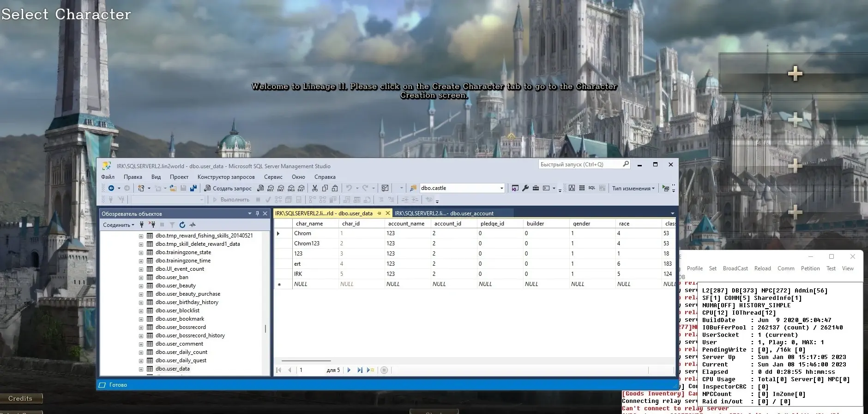This screenshot has width=868, height=414.
Task: Click the Activity Monitor icon in toolbar
Action: click(385, 188)
